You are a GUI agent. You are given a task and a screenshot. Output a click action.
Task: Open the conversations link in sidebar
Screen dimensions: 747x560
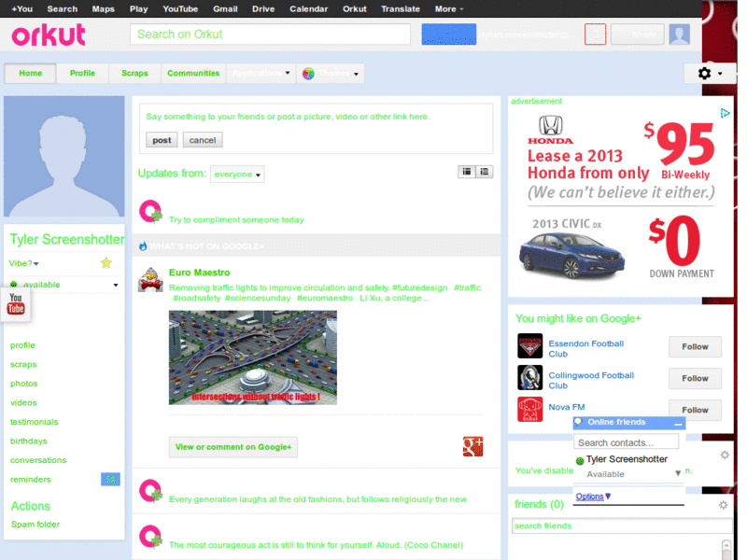click(x=38, y=460)
